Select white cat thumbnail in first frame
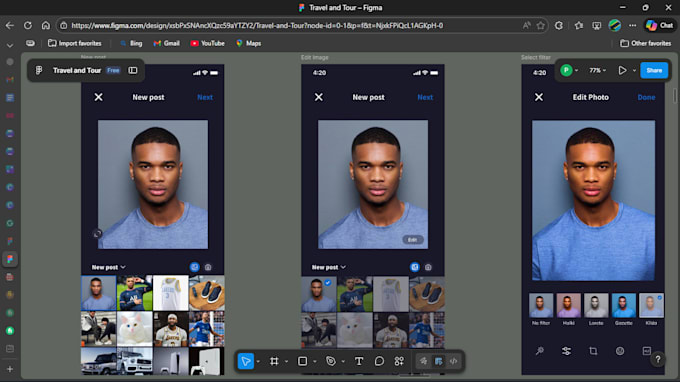 coord(134,328)
